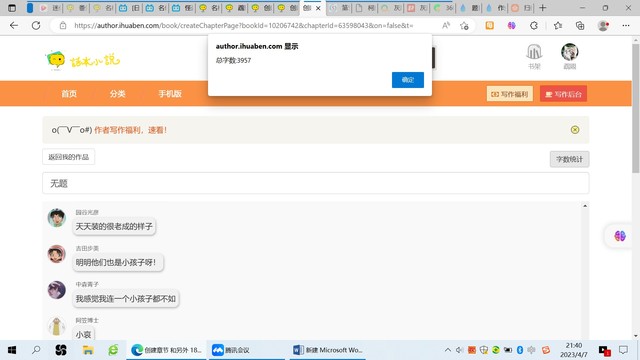Open the Extensions puzzle icon
Screen dimensions: 640x360
tap(534, 25)
